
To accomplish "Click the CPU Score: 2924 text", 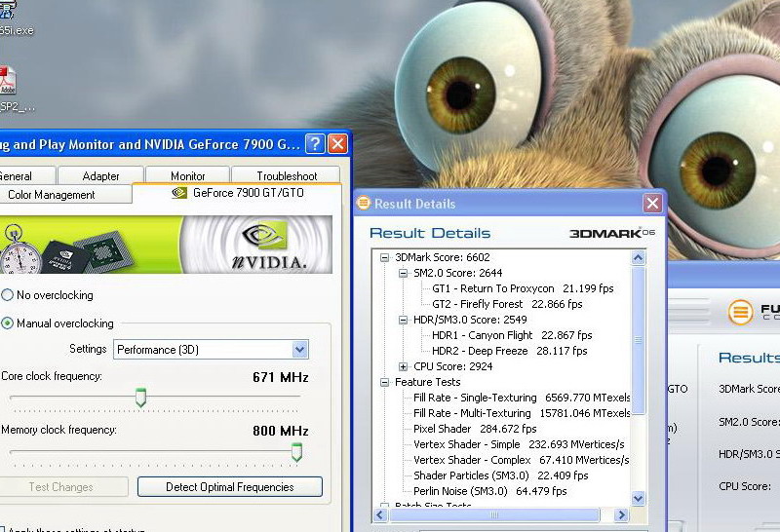I will click(452, 366).
